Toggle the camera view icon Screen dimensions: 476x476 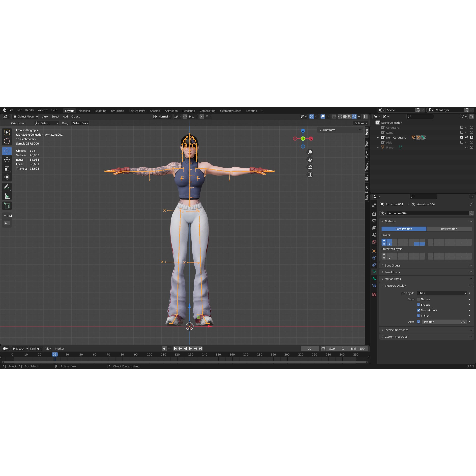click(310, 167)
